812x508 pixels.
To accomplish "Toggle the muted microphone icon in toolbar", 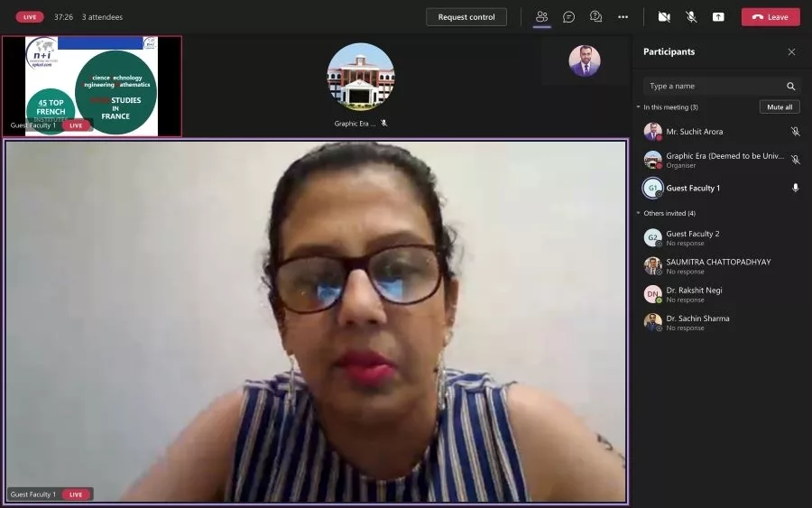I will tap(691, 17).
